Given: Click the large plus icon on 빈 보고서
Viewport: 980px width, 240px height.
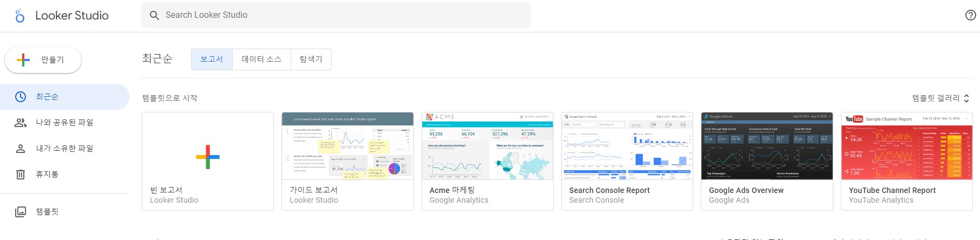Looking at the screenshot, I should pos(208,157).
